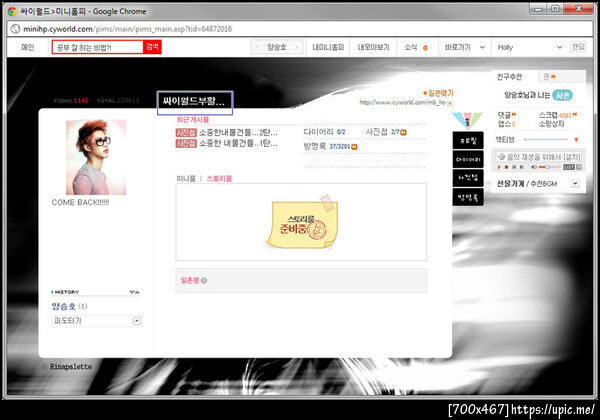Click the site info icon in address bar
The height and width of the screenshot is (420, 600).
[15, 29]
